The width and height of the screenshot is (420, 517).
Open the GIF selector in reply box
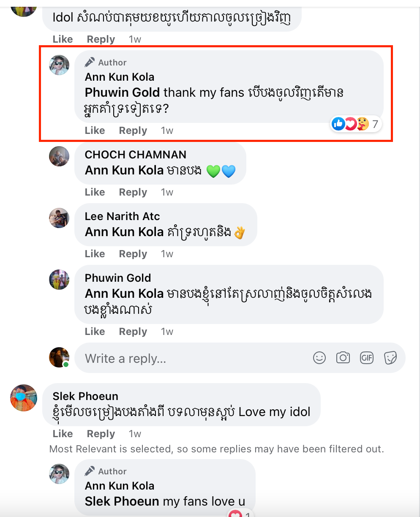pyautogui.click(x=367, y=358)
